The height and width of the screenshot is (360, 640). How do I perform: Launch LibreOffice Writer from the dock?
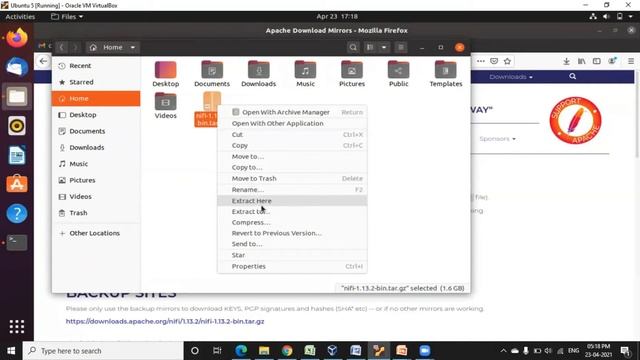pyautogui.click(x=17, y=155)
